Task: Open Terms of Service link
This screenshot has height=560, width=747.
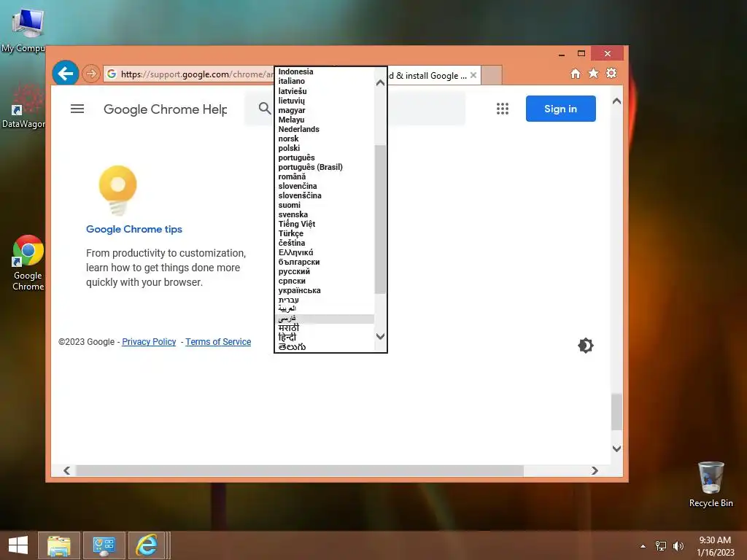Action: [218, 341]
